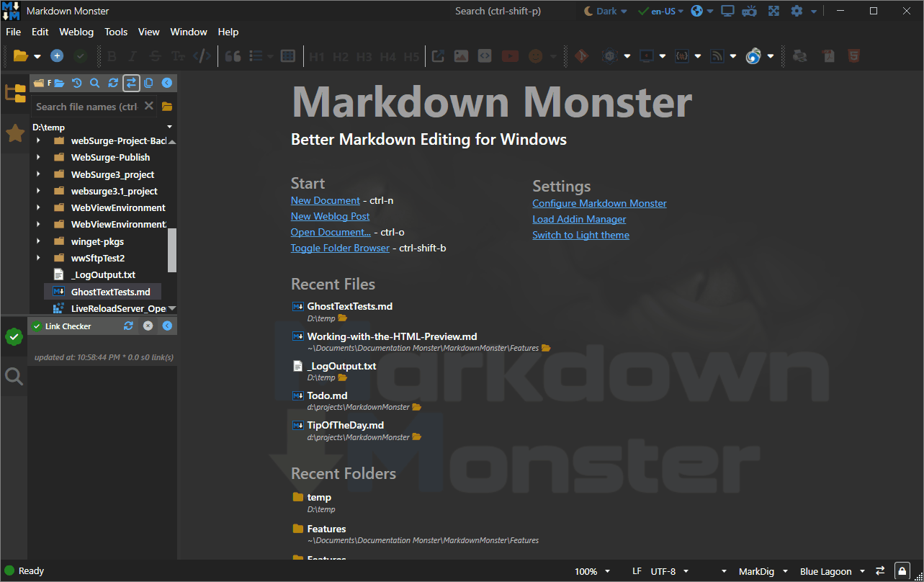Click the New Weblog Post link
The image size is (924, 582).
pos(330,216)
